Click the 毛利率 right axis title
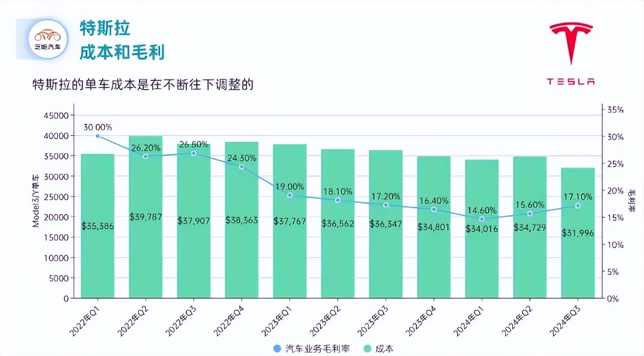This screenshot has width=644, height=356. [631, 201]
